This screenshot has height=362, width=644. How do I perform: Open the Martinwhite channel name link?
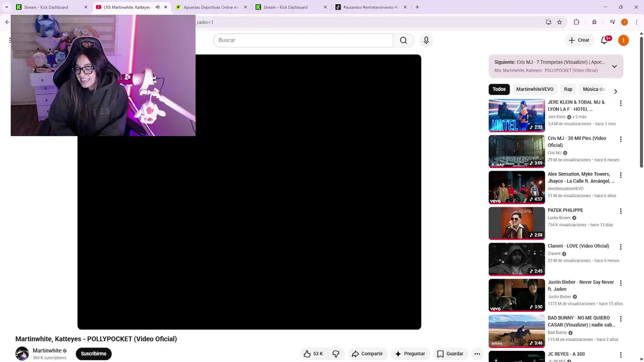[x=47, y=351]
